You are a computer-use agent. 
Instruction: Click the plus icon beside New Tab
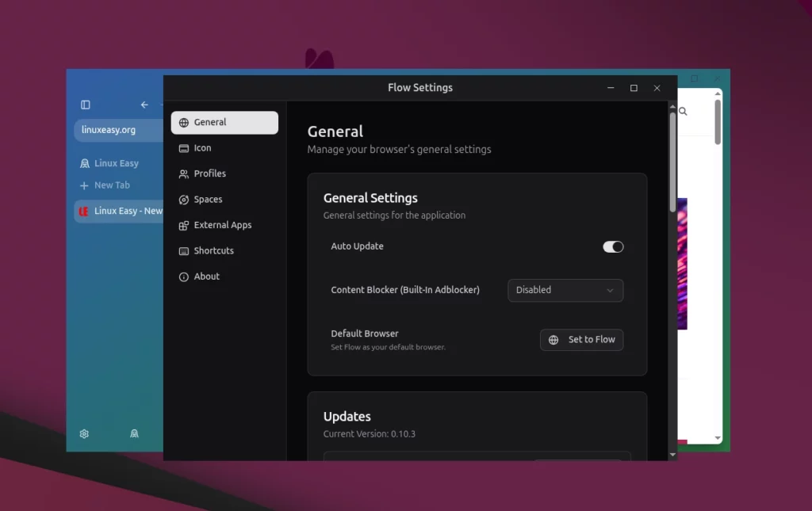click(x=85, y=185)
